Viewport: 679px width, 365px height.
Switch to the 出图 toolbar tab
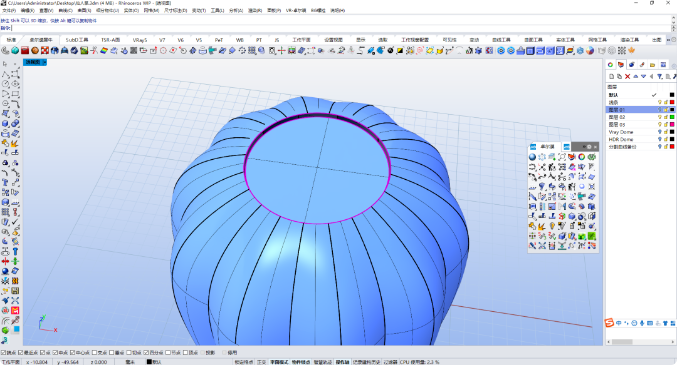coord(657,40)
